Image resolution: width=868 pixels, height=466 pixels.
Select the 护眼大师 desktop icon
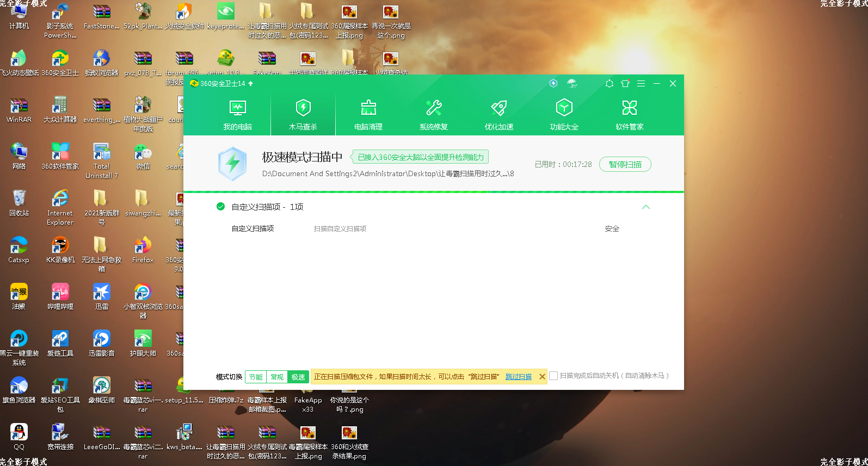pos(143,344)
